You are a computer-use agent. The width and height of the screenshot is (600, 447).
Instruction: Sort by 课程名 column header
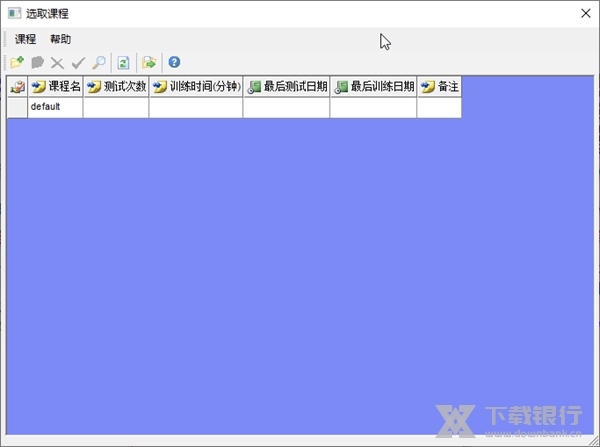click(x=56, y=87)
